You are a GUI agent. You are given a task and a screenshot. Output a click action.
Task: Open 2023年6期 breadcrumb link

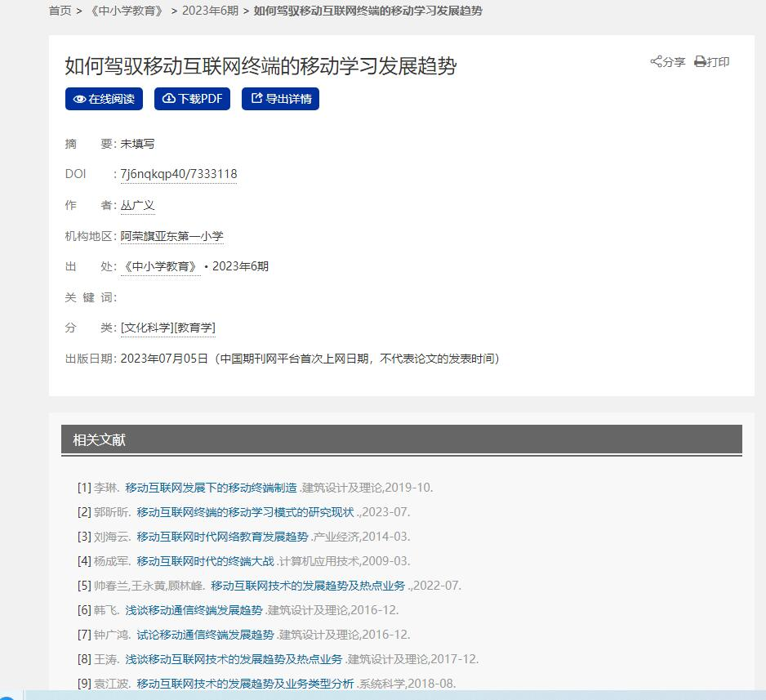(210, 11)
